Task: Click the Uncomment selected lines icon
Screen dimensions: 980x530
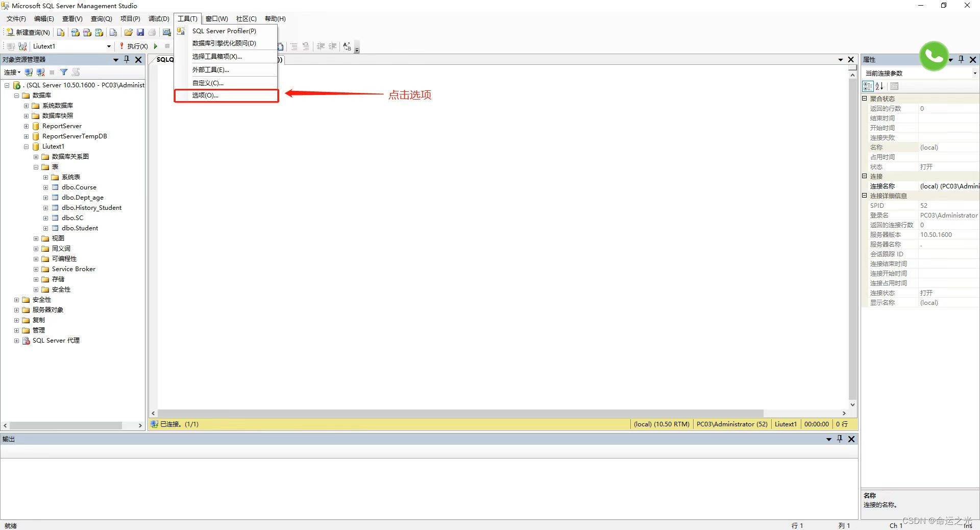Action: pyautogui.click(x=306, y=46)
